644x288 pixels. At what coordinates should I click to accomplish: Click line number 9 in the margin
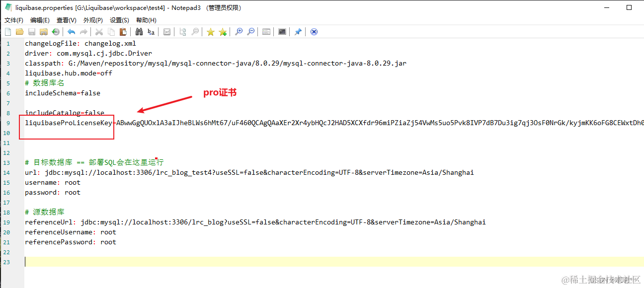(8, 123)
